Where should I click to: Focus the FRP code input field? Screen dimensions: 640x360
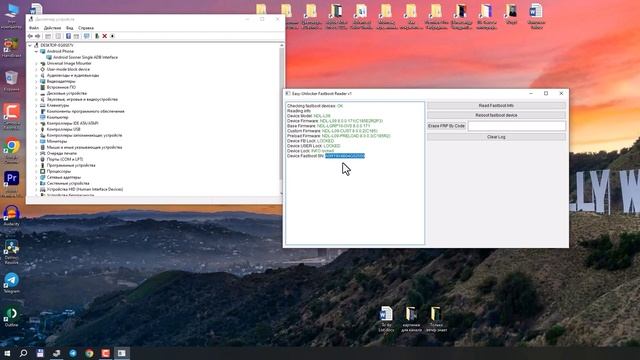tap(516, 126)
